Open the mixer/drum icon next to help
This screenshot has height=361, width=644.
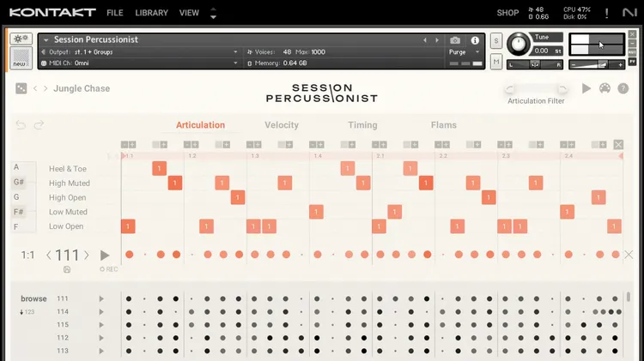click(605, 88)
